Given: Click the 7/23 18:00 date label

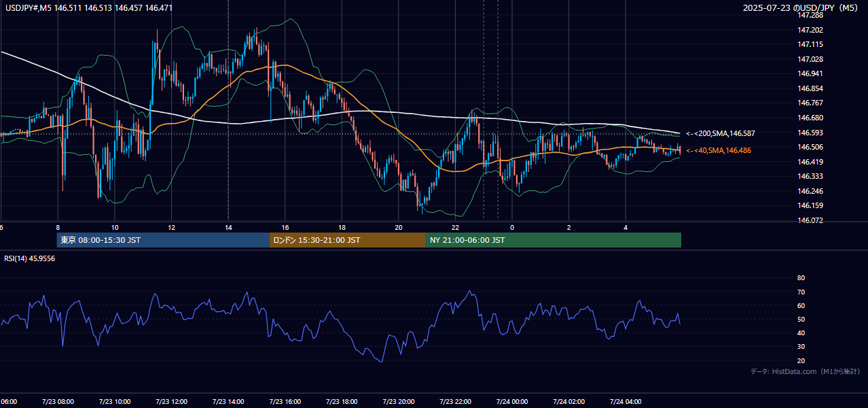Looking at the screenshot, I should pyautogui.click(x=342, y=402).
